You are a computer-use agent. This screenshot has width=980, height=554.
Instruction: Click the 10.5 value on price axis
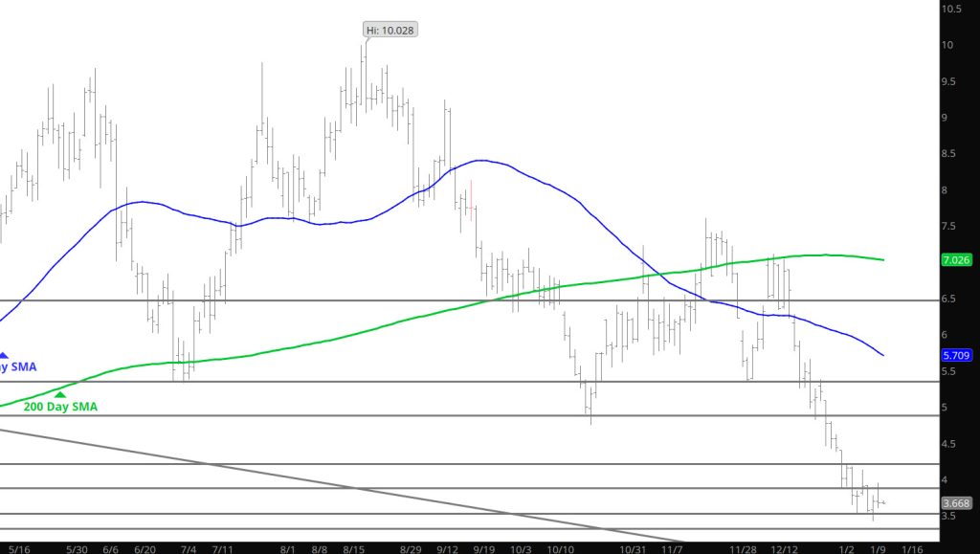[951, 9]
